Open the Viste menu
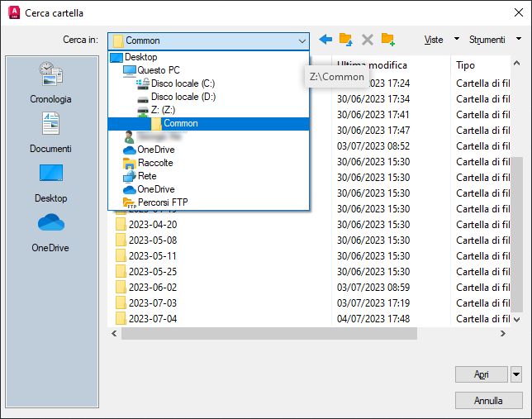The width and height of the screenshot is (532, 419). (x=433, y=40)
